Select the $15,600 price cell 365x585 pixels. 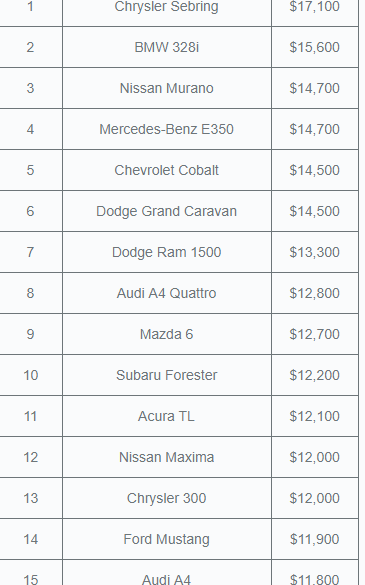pyautogui.click(x=315, y=47)
